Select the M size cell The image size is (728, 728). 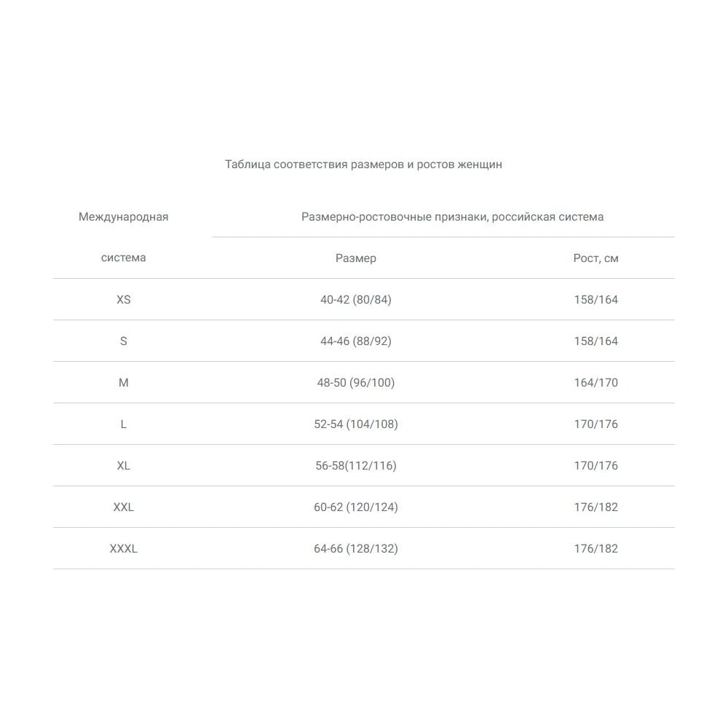click(x=123, y=383)
